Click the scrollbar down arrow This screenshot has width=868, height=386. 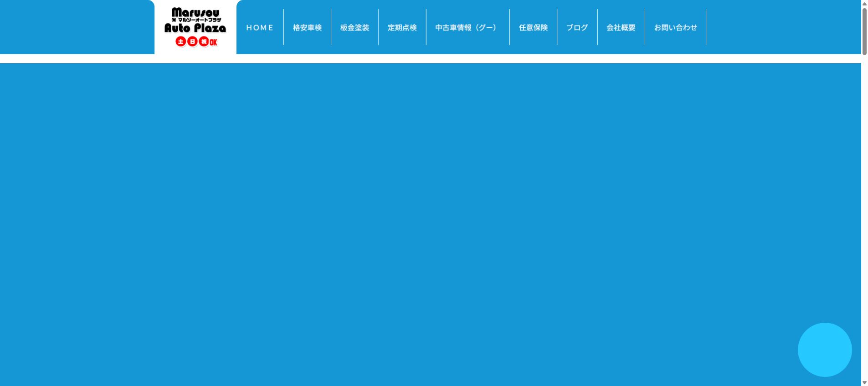point(864,382)
